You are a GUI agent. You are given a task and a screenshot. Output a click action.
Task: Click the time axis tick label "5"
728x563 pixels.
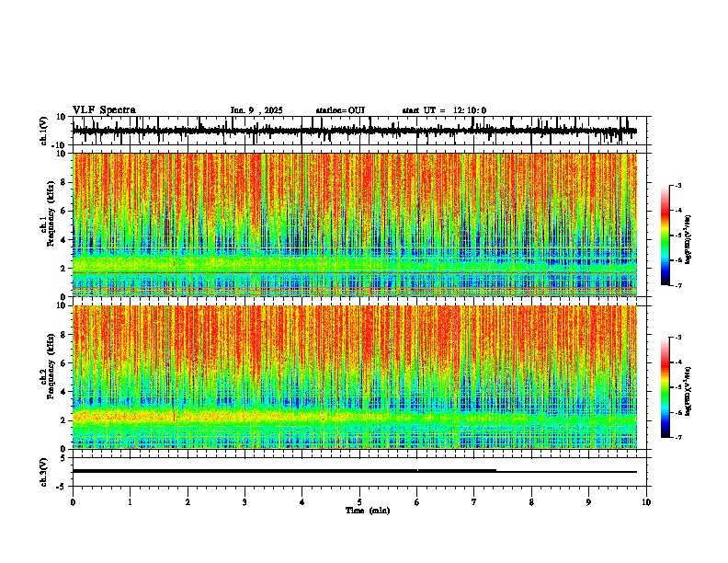(359, 502)
